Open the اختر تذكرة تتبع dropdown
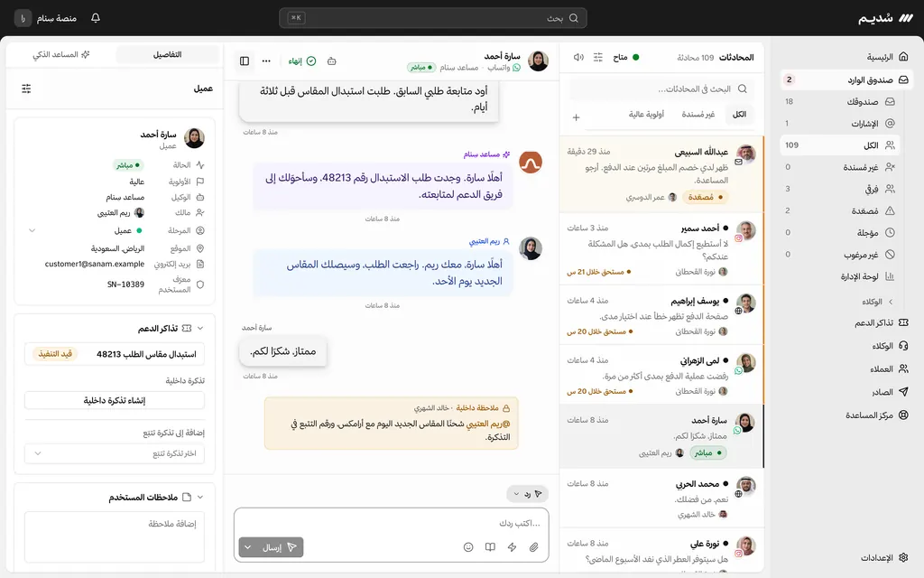Screen dimensions: 924x578 coord(115,453)
